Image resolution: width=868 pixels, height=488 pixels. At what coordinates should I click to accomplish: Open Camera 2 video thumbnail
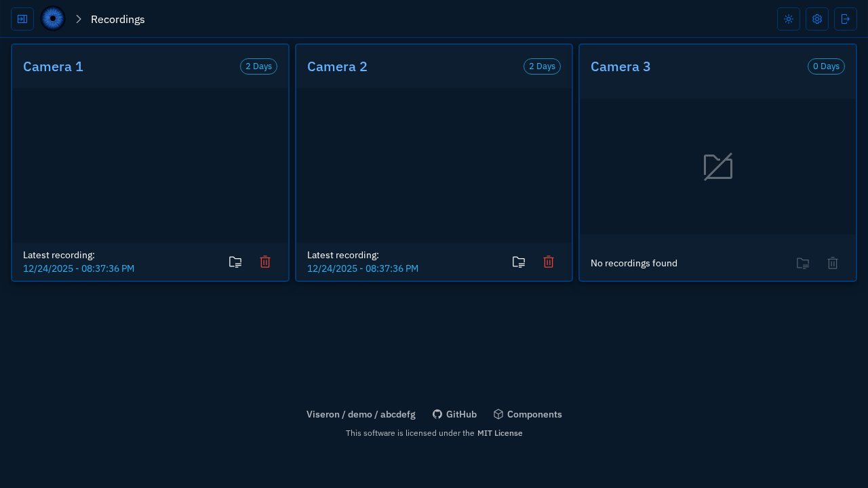tap(433, 165)
